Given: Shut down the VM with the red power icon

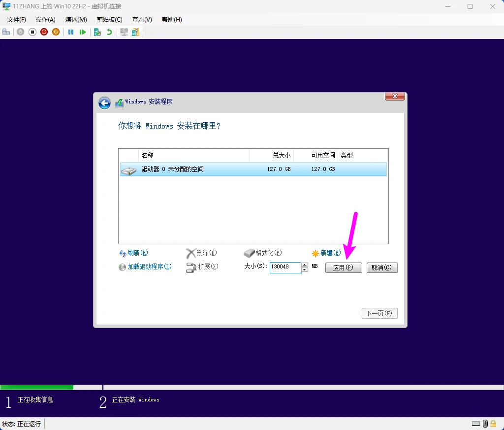Looking at the screenshot, I should click(x=44, y=32).
